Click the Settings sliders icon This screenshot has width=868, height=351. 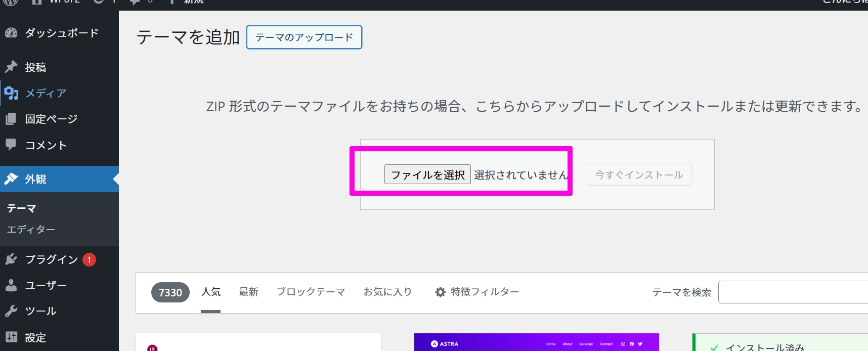click(x=11, y=337)
